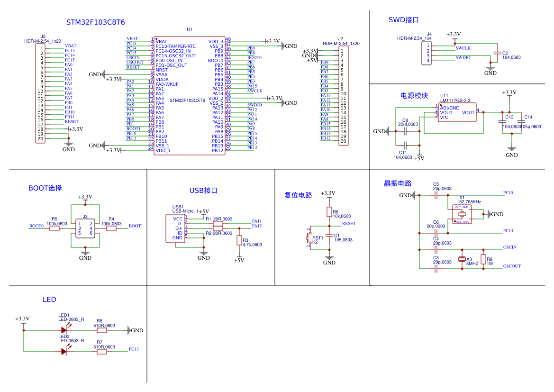
Task: Click resistor R9 1M symbol
Action: (483, 259)
